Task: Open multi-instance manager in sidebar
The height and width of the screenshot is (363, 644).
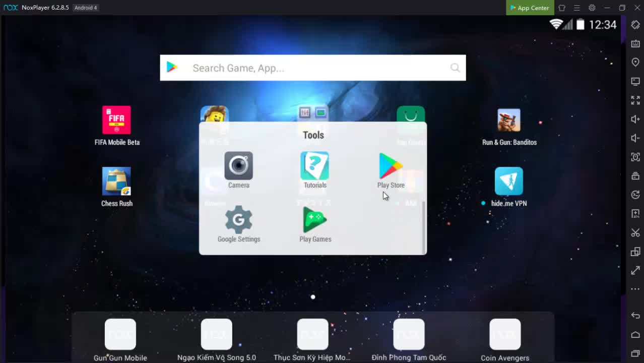Action: (x=635, y=252)
